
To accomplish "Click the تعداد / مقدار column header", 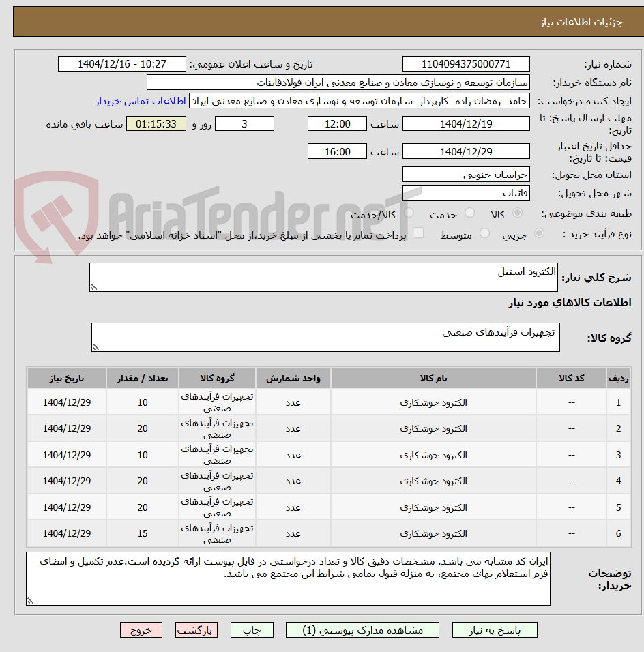I will (143, 379).
